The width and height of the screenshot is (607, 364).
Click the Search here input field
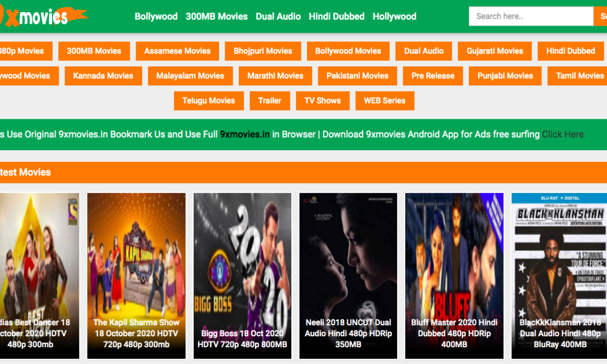pos(531,16)
